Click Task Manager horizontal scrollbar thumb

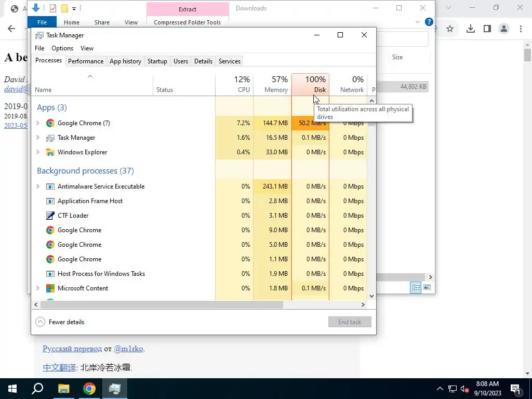162,305
